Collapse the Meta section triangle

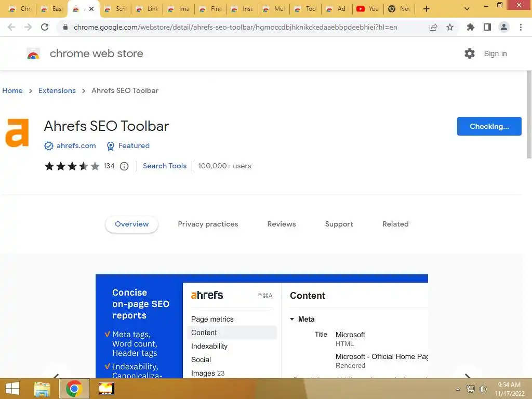pos(292,320)
